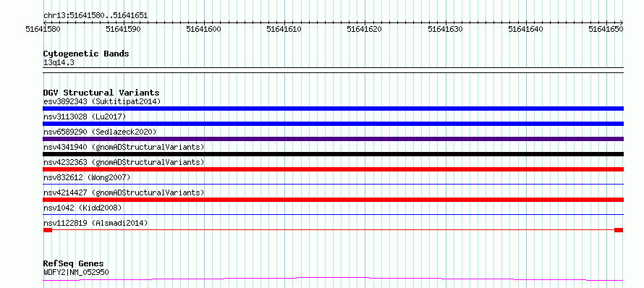This screenshot has width=644, height=288.
Task: Select the thin blue line under nsv1042
Action: pyautogui.click(x=333, y=214)
